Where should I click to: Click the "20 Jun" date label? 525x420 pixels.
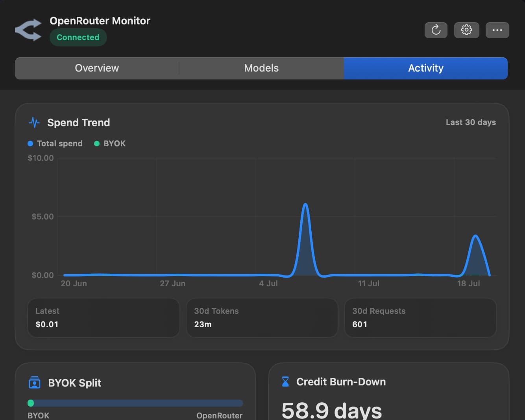point(74,284)
